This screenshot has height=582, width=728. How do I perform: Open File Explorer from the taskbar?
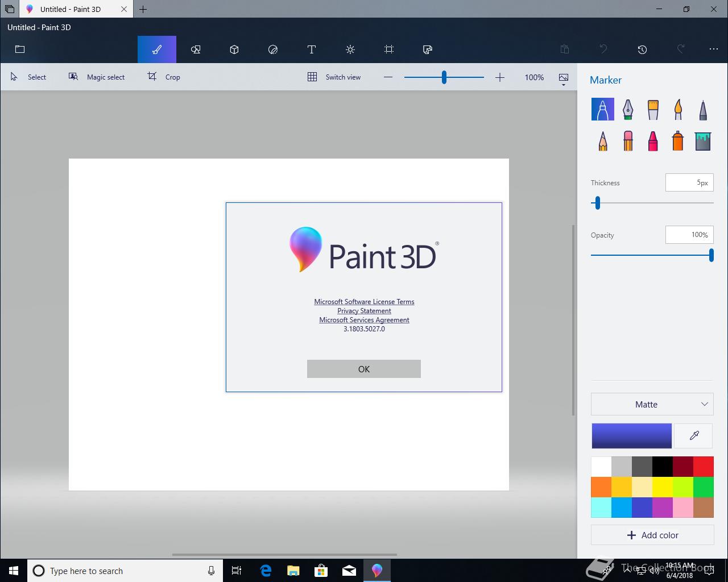pos(293,571)
